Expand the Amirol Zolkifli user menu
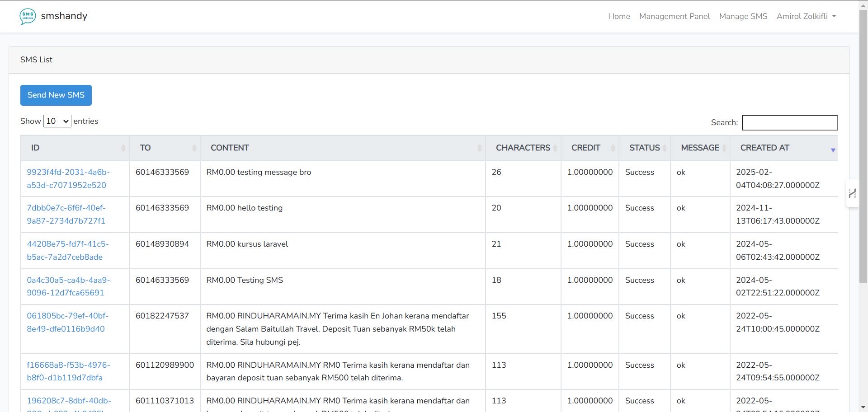 tap(806, 16)
